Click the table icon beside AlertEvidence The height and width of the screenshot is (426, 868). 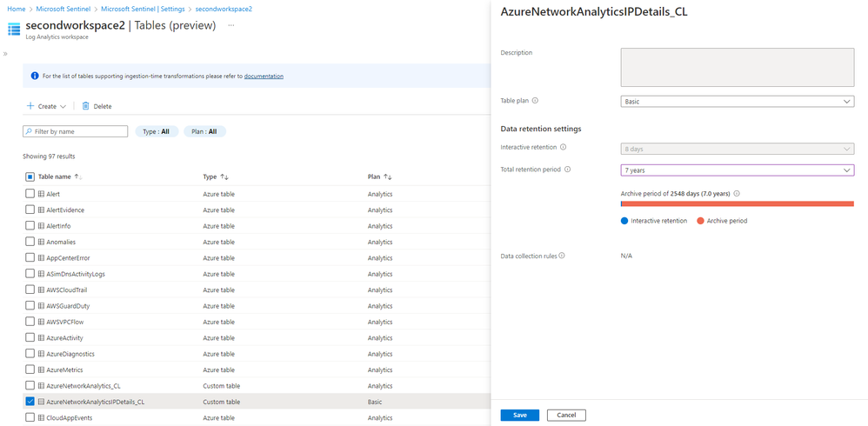[41, 210]
